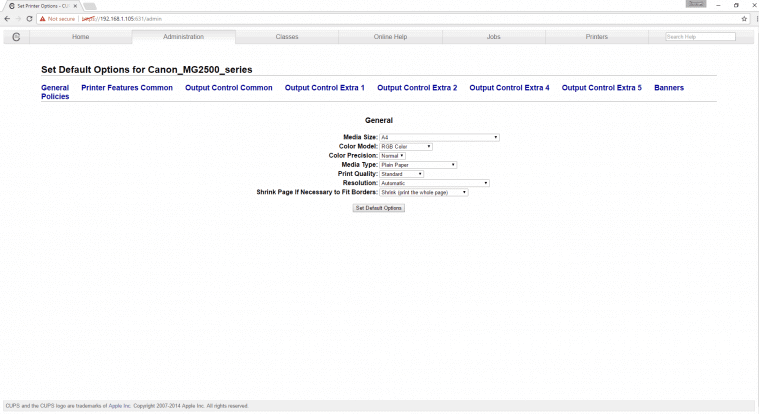Go to Output Control Extra 2 section
Viewport: 759px width, 414px height.
(x=417, y=88)
